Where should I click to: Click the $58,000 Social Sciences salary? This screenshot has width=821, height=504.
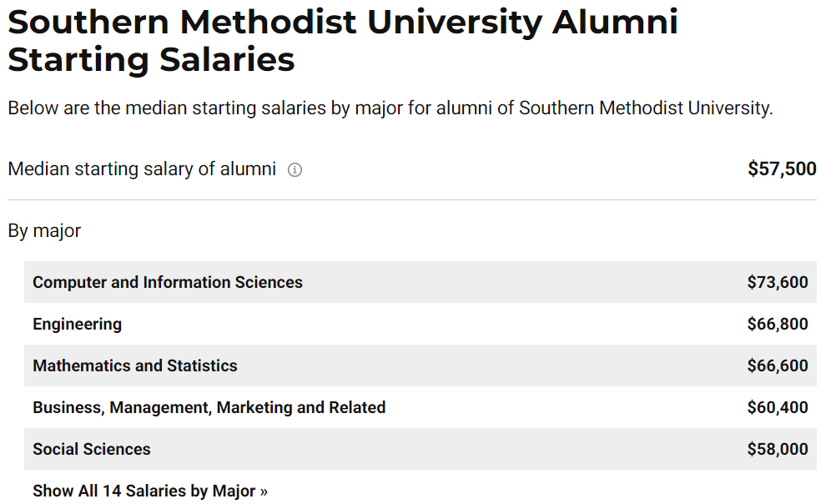point(778,449)
